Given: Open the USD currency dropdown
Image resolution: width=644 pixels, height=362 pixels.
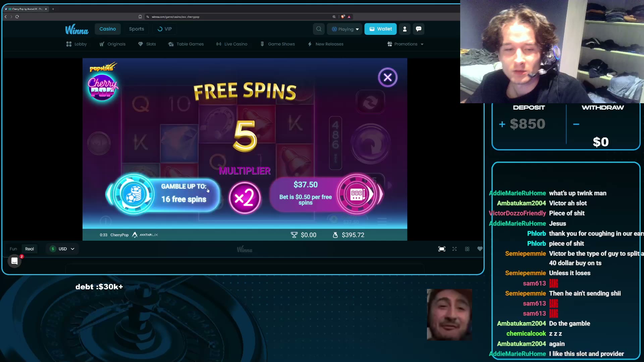Looking at the screenshot, I should (62, 249).
